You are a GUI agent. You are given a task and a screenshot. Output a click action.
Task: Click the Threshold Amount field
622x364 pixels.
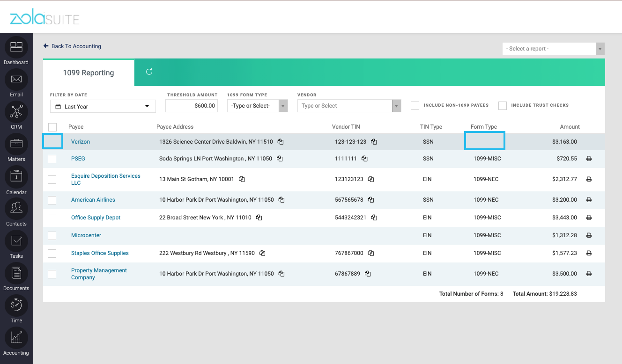point(192,106)
